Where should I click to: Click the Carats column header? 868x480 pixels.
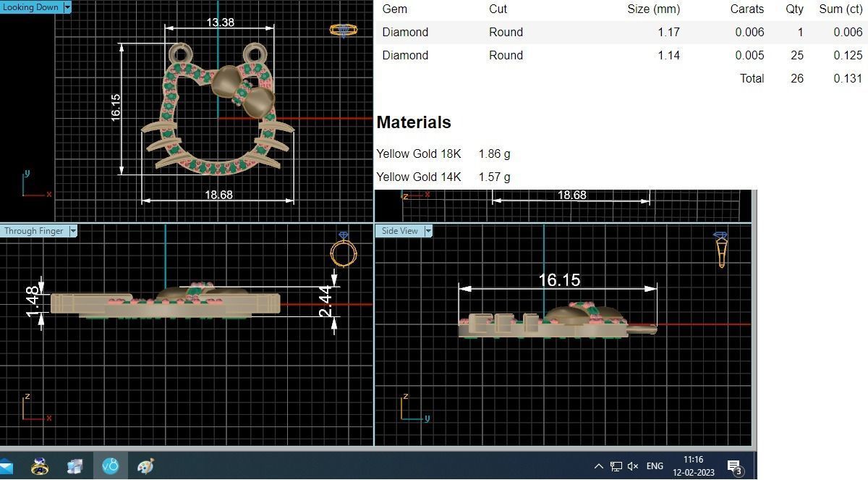[747, 9]
